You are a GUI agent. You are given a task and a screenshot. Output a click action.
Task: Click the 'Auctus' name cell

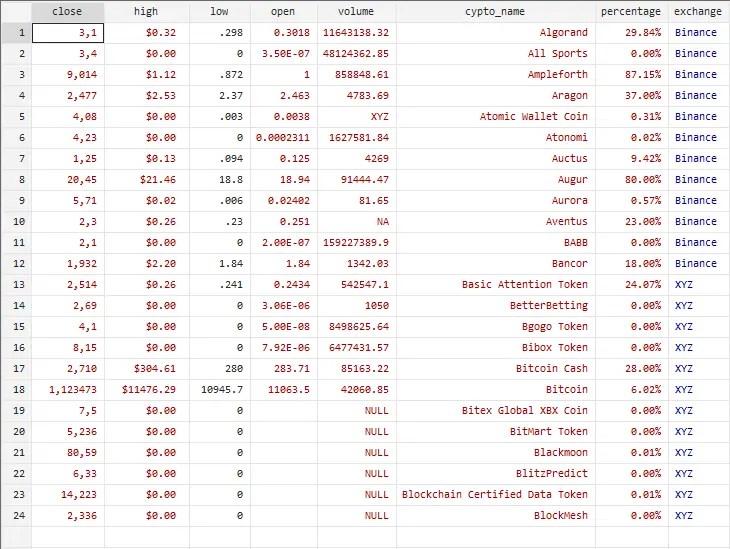click(x=496, y=158)
